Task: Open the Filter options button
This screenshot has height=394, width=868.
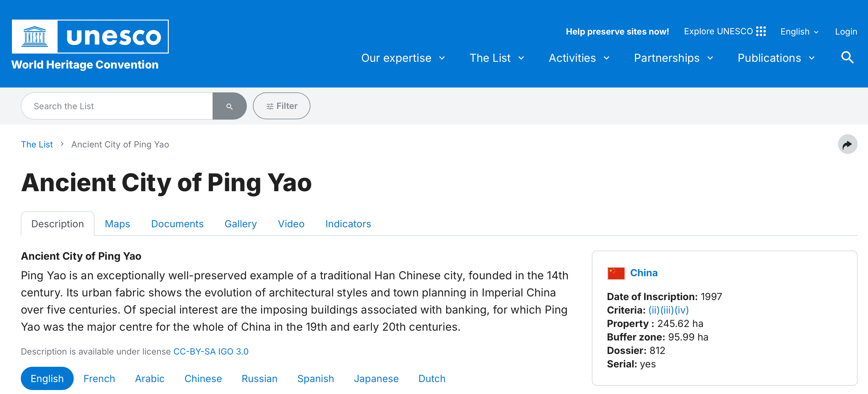Action: pos(281,106)
